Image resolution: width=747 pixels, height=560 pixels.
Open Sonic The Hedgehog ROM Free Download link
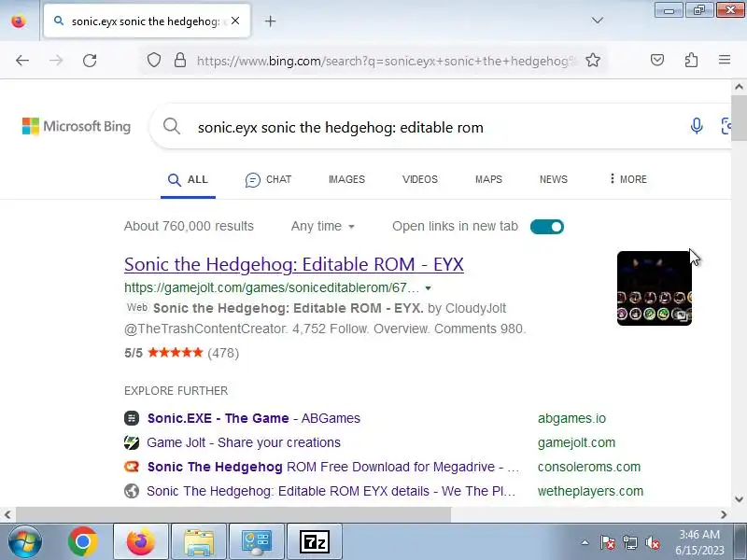(333, 467)
